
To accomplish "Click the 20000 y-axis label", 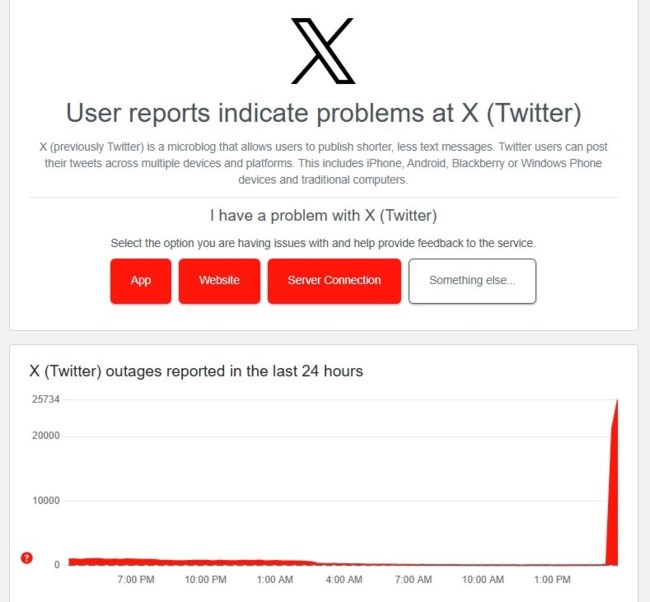I will click(46, 436).
